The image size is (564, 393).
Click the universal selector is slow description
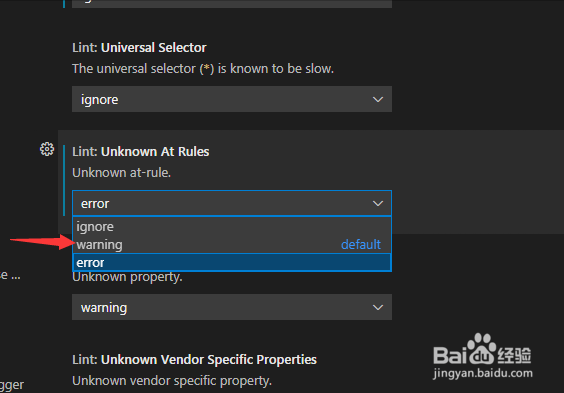pyautogui.click(x=203, y=68)
